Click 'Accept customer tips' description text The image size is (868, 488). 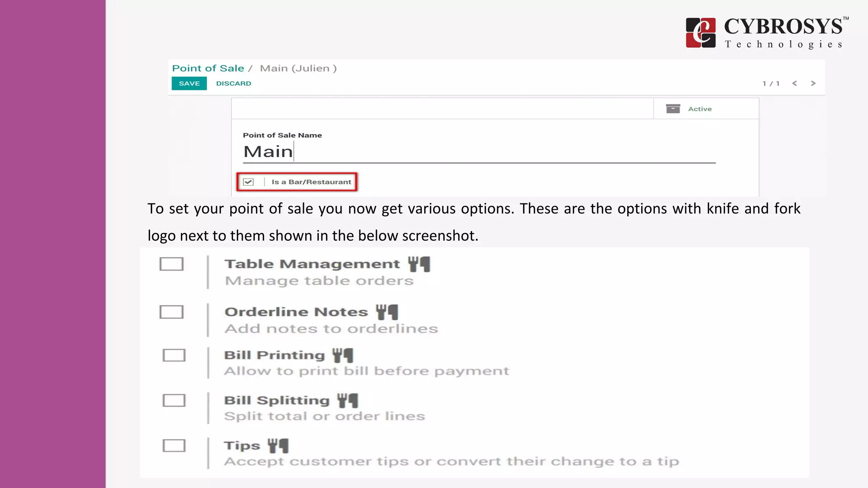tap(452, 462)
